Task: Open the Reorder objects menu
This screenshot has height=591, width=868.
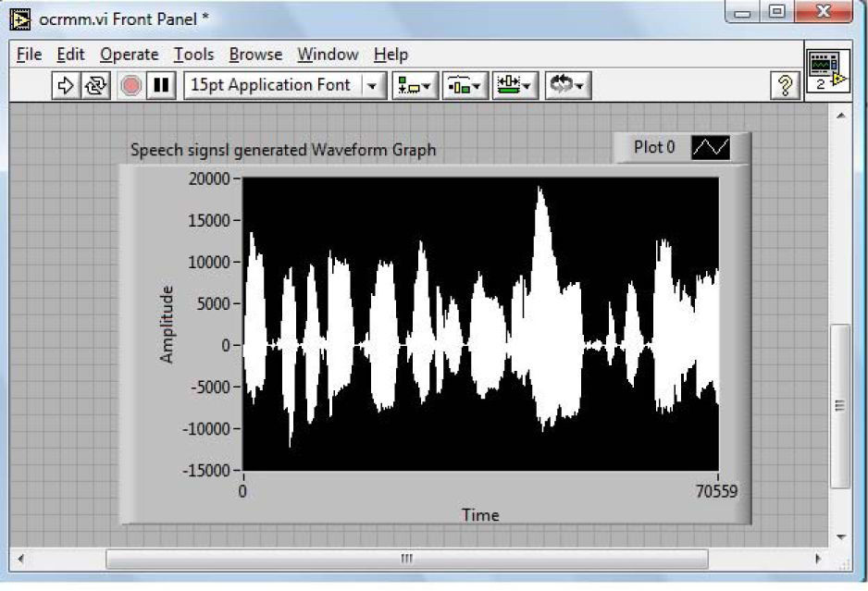Action: coord(566,86)
